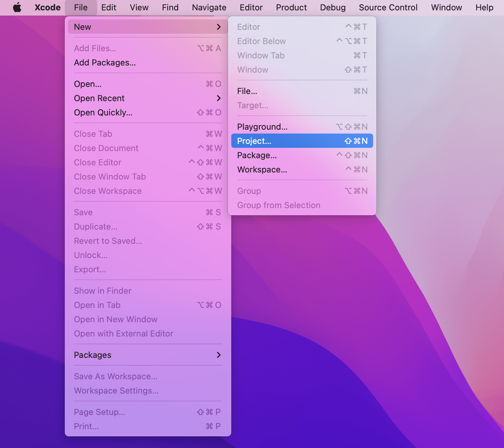The height and width of the screenshot is (448, 504).
Task: Open the Xcode application menu
Action: [x=48, y=7]
